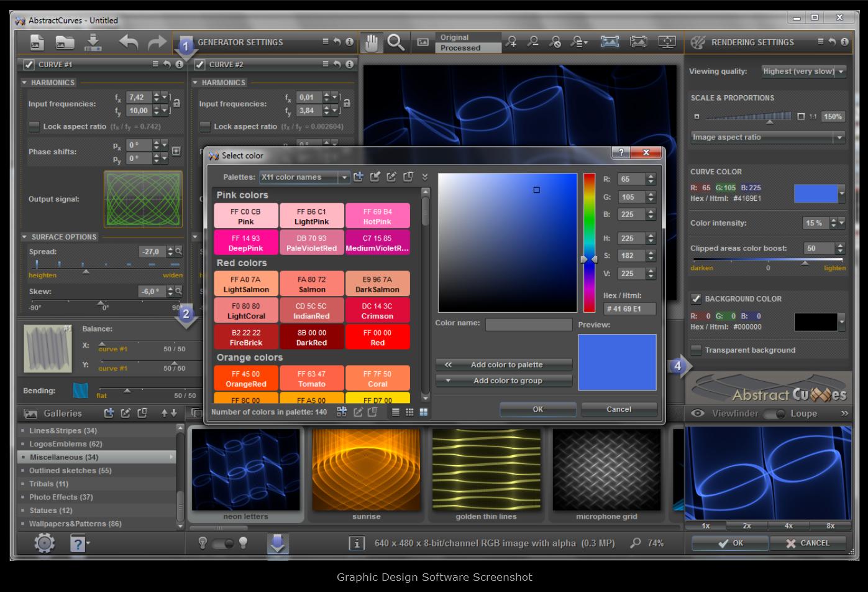This screenshot has width=868, height=592.
Task: Click the add gallery icon in Galleries
Action: 109,413
